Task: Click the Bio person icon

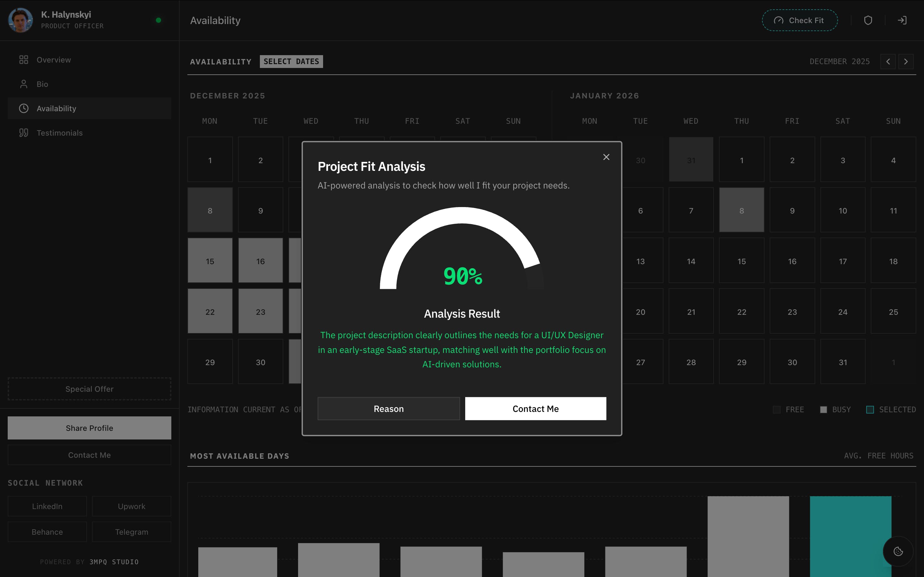Action: point(24,84)
